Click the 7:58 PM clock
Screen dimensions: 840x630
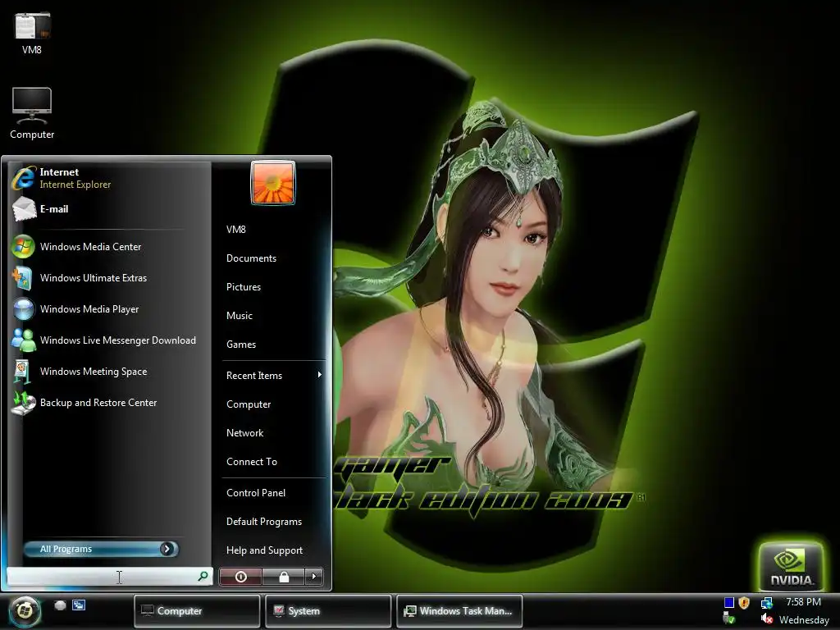[x=803, y=602]
